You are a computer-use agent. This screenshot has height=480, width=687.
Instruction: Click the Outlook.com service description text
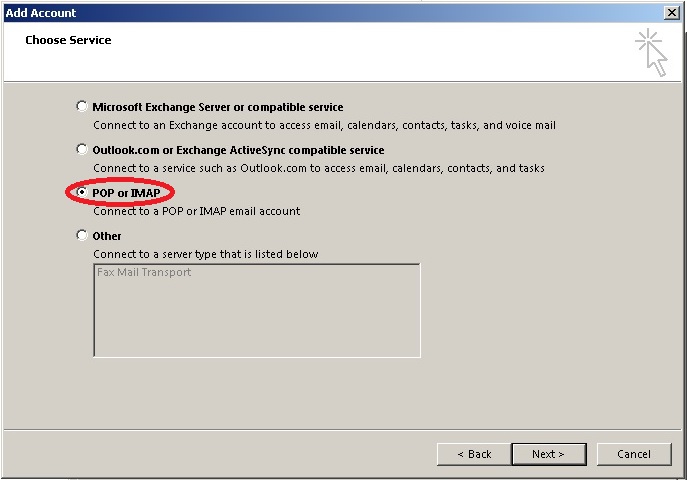(x=319, y=168)
